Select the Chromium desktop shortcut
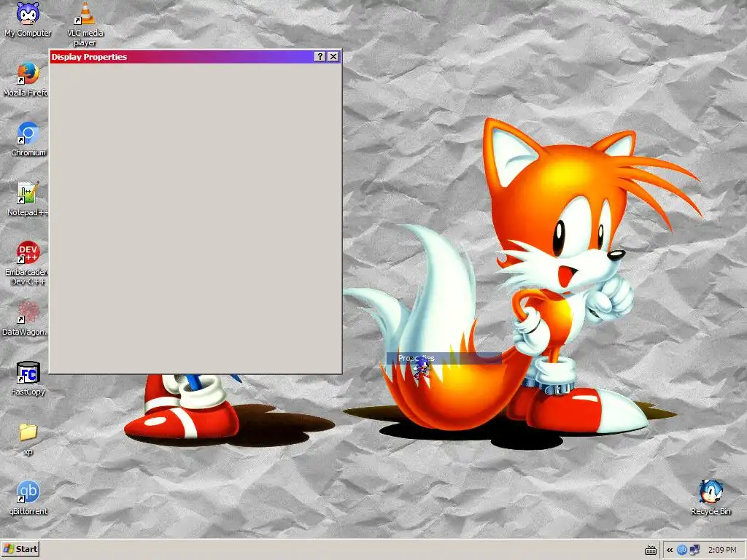Screen dimensions: 747x560 pos(28,139)
